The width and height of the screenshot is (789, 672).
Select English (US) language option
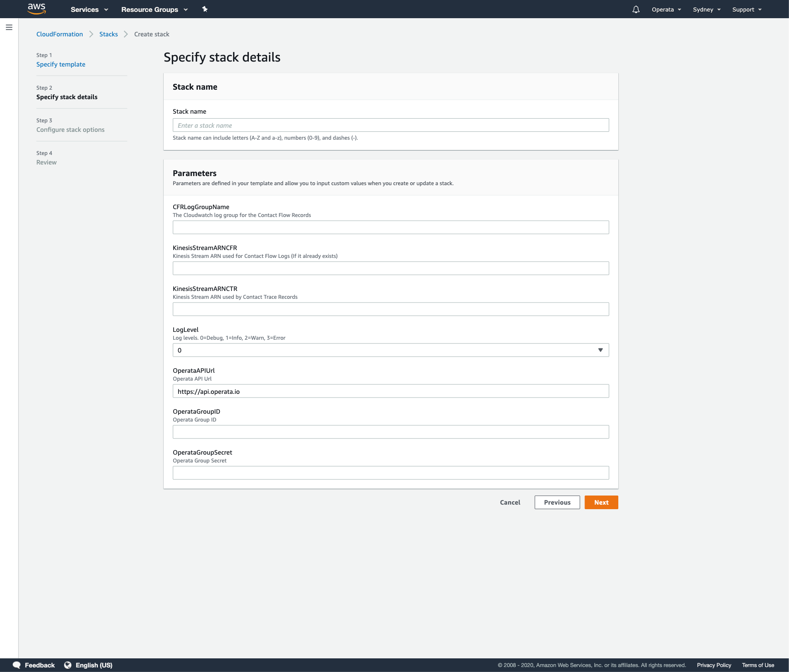click(94, 665)
